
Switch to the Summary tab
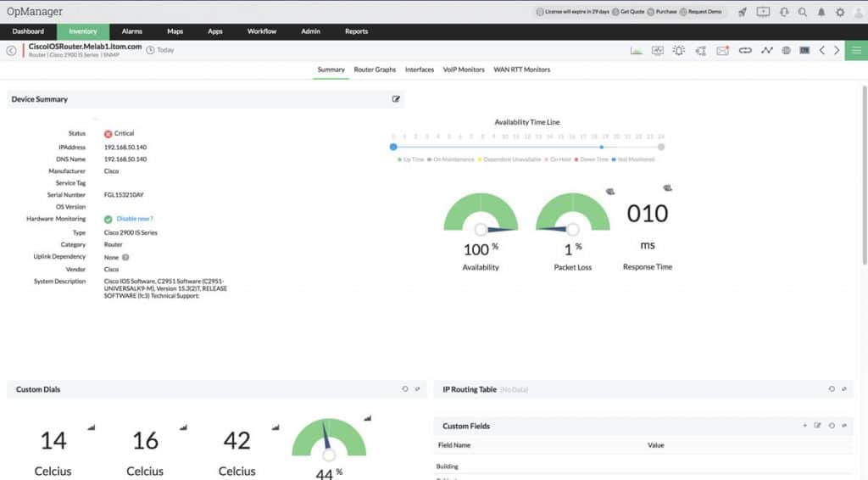point(331,70)
